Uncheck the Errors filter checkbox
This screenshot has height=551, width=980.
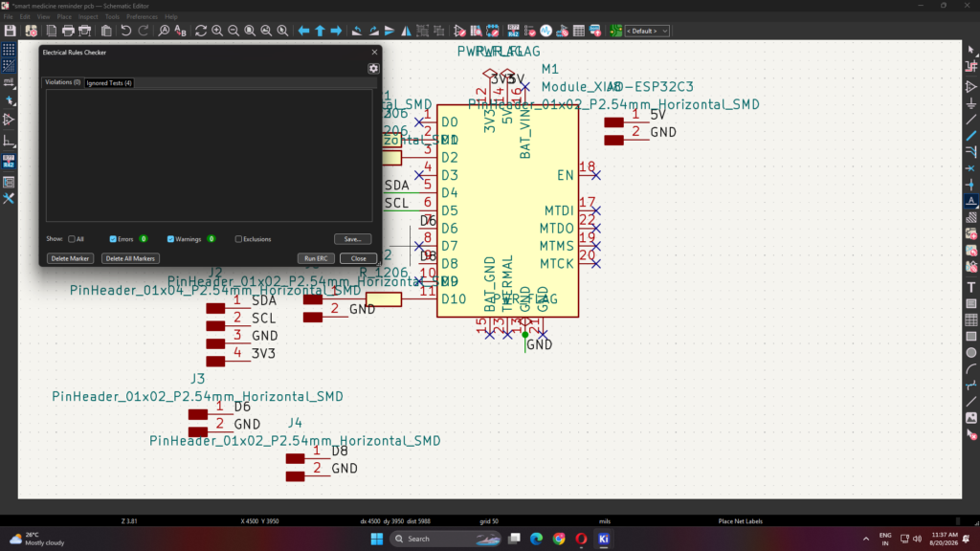pos(113,239)
